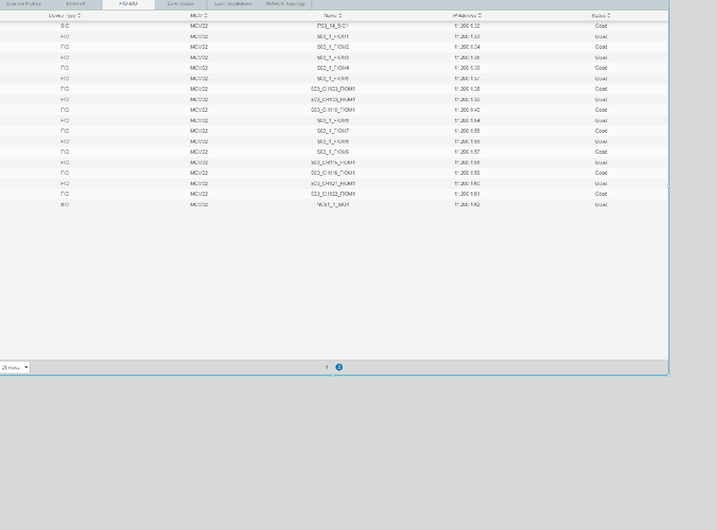Image resolution: width=717 pixels, height=530 pixels.
Task: Select the PS3_14_SIO1 device name cell
Action: tap(333, 26)
